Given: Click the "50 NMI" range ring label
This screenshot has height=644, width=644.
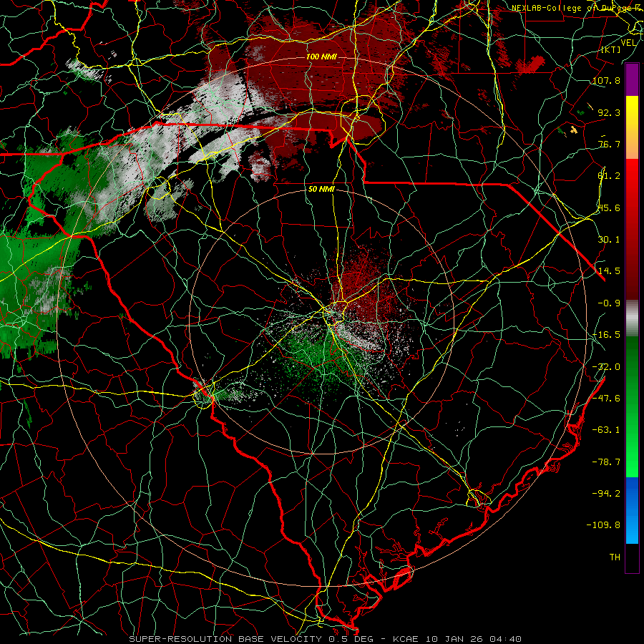Looking at the screenshot, I should click(x=321, y=189).
